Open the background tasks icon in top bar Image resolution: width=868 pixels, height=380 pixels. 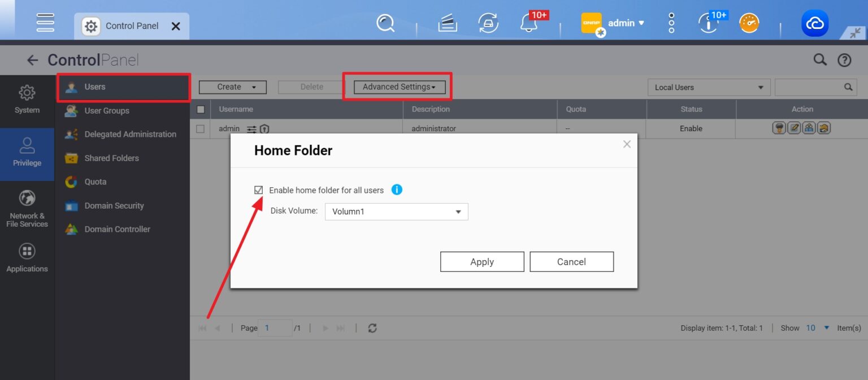coord(446,23)
